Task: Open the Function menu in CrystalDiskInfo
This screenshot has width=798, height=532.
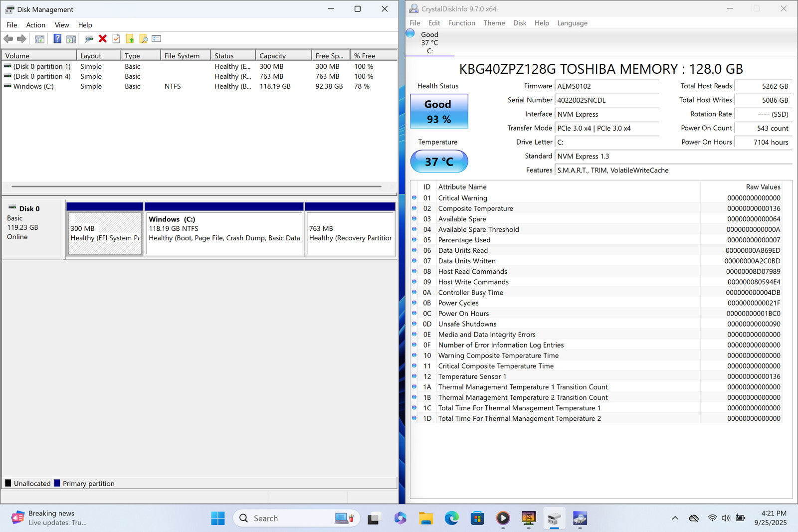Action: (461, 23)
